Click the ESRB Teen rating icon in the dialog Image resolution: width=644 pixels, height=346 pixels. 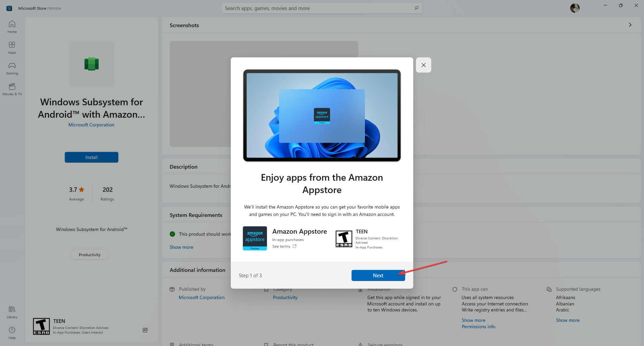(x=344, y=239)
